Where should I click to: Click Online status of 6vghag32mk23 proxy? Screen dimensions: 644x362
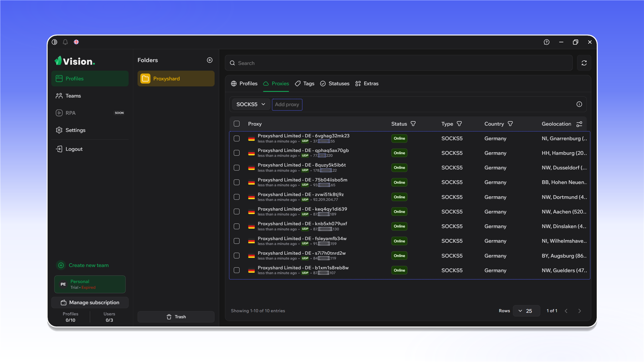399,138
